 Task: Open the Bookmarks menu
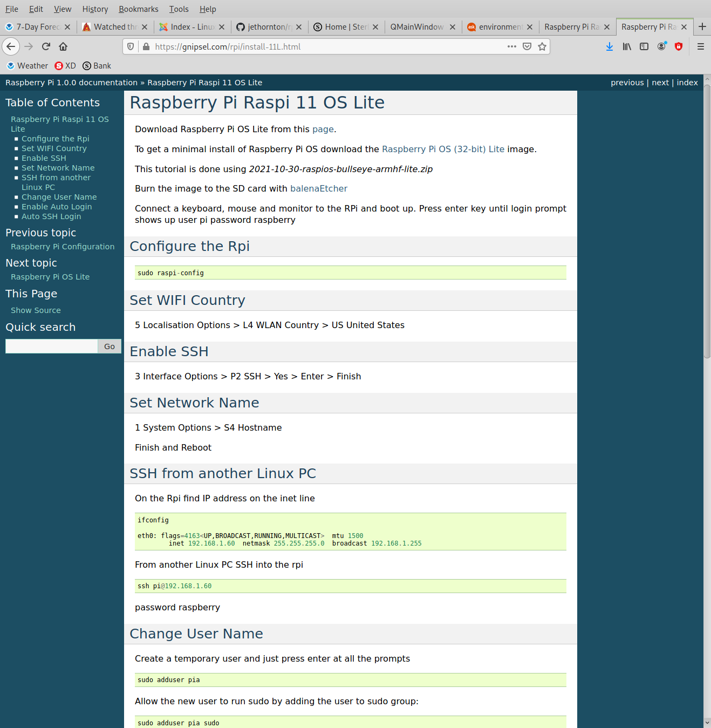[139, 9]
